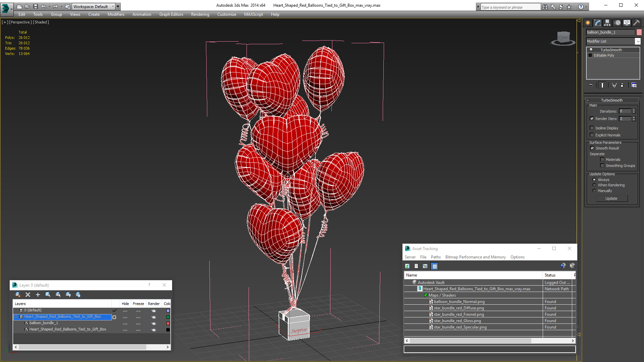
Task: Create new layer in Layer dialog
Action: pos(18,295)
